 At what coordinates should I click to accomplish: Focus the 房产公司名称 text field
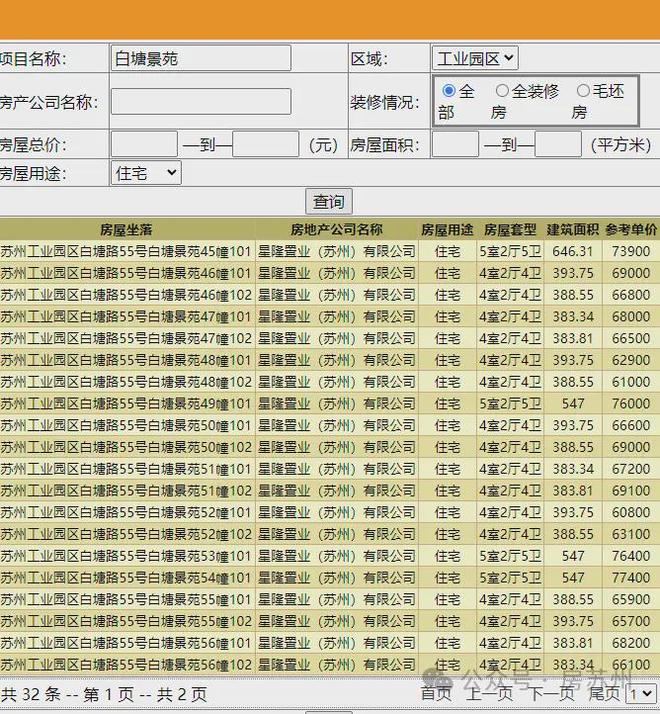pyautogui.click(x=200, y=102)
